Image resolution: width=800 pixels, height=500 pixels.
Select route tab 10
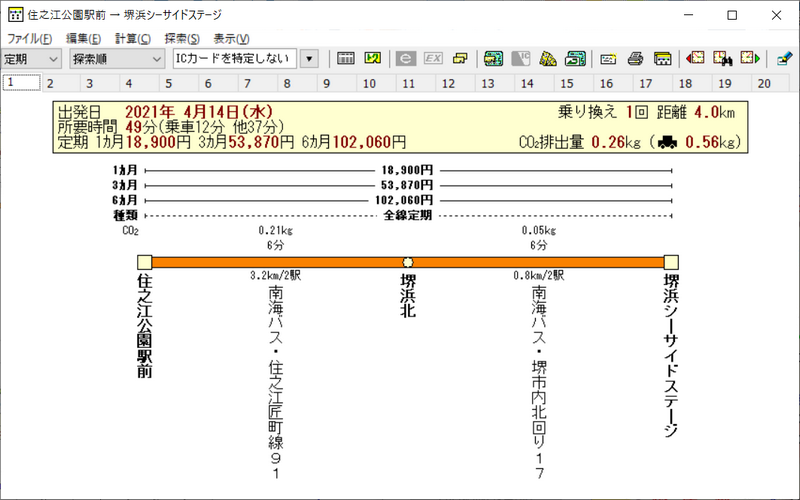click(377, 83)
